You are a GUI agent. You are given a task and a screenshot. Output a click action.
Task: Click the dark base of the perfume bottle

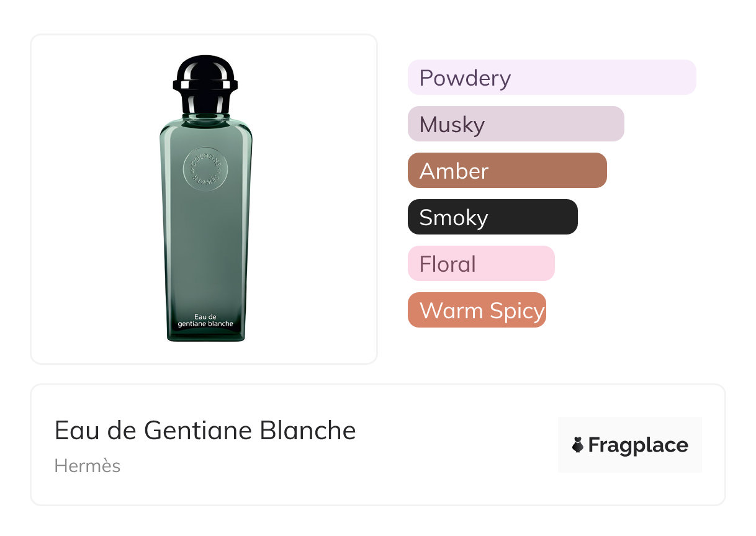pos(205,336)
